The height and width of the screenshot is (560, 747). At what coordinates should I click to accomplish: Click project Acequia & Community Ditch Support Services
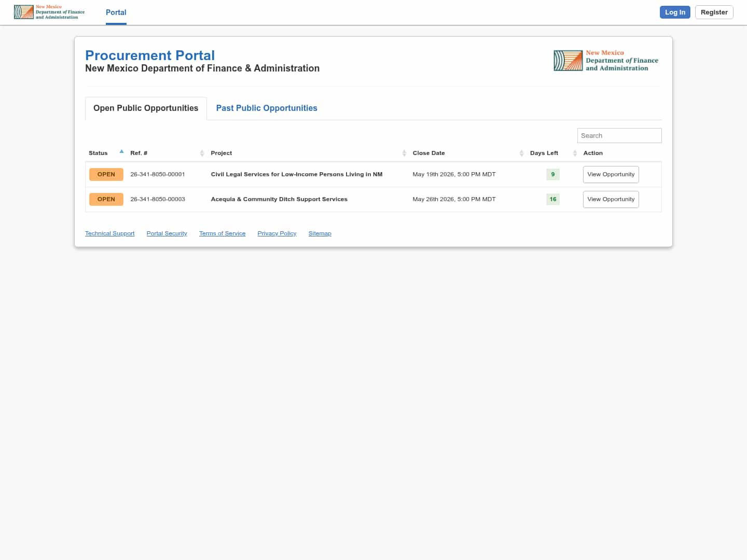pos(279,200)
